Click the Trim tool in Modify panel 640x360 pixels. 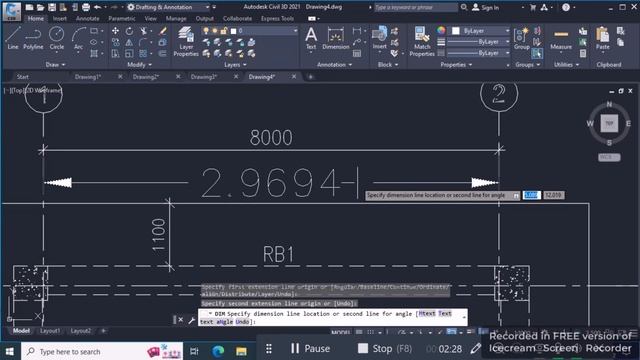pyautogui.click(x=143, y=31)
